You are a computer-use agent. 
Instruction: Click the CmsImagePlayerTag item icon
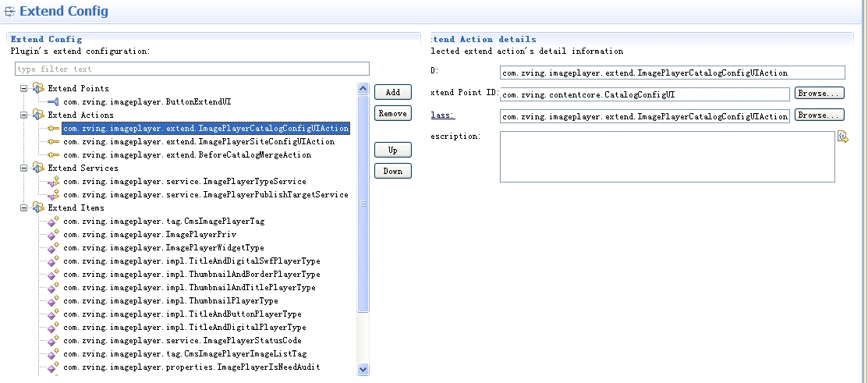point(53,221)
